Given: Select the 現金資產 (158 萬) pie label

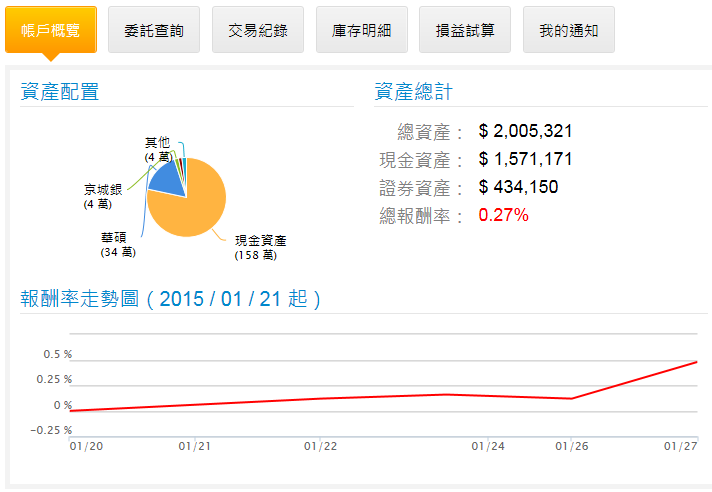Looking at the screenshot, I should point(260,247).
